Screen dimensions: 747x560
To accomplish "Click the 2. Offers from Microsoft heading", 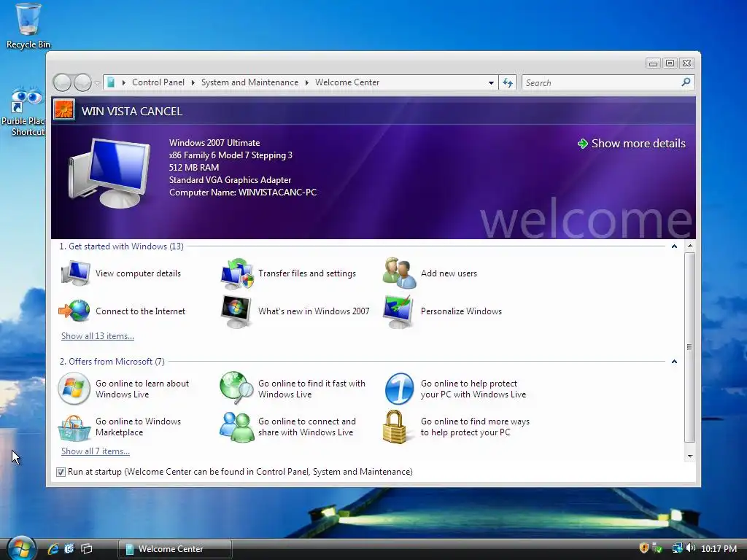I will coord(112,362).
